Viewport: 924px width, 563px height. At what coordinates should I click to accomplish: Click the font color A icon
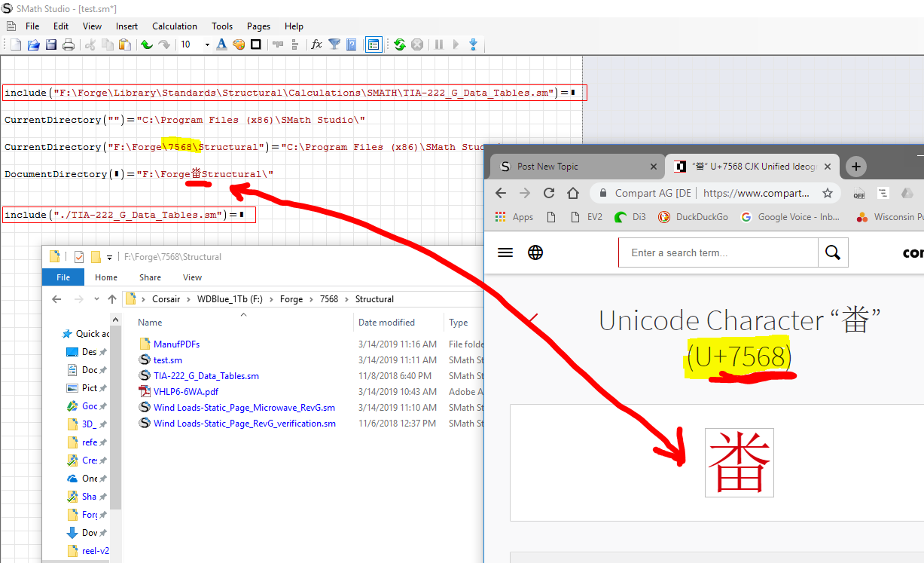pos(222,44)
